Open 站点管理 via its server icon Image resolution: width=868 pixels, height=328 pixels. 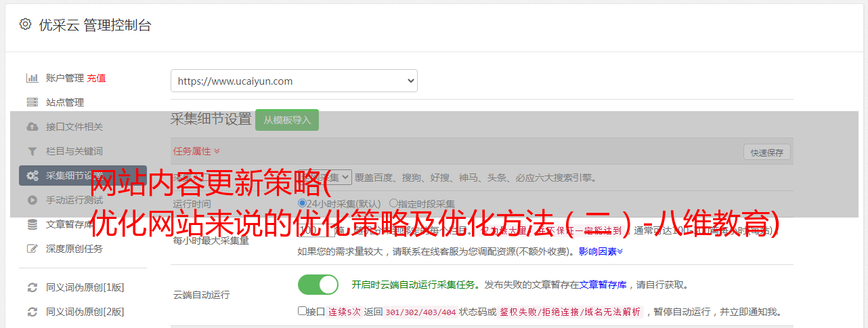coord(32,102)
